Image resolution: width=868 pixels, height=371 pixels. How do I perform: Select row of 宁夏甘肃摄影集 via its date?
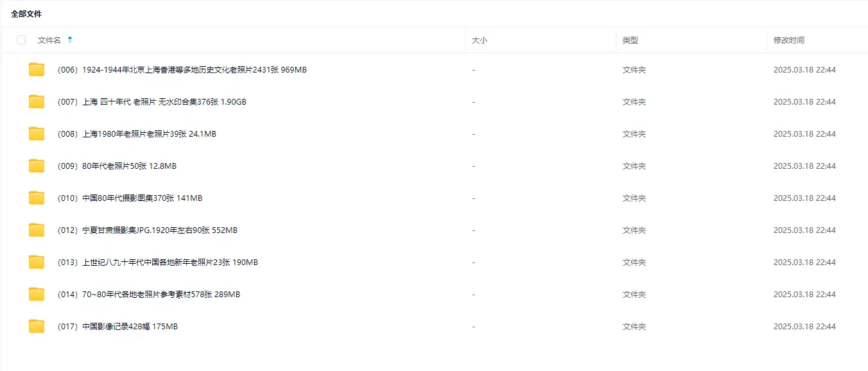point(804,230)
